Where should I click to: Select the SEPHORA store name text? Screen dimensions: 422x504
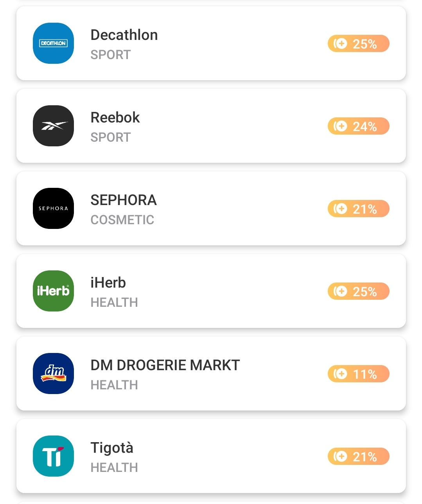click(x=124, y=200)
